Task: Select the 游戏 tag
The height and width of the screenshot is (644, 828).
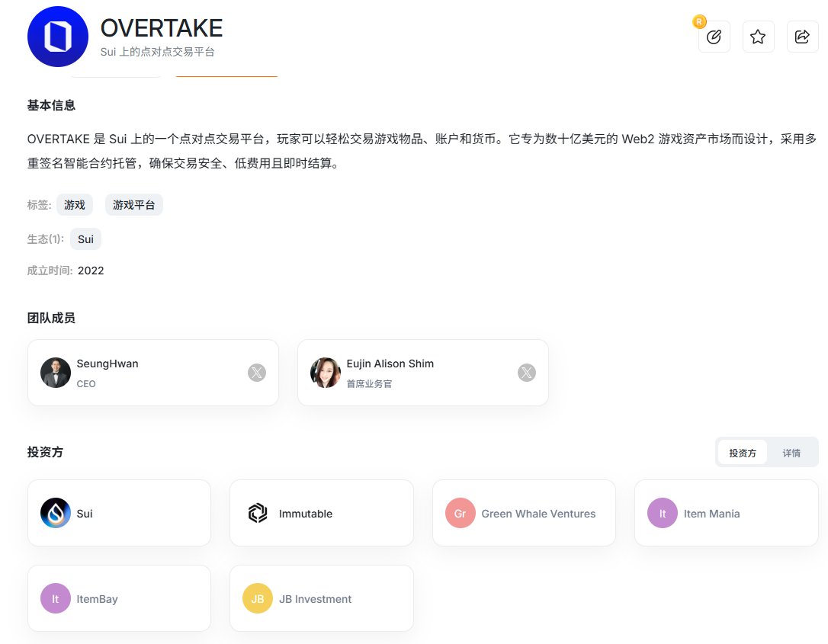Action: click(75, 205)
